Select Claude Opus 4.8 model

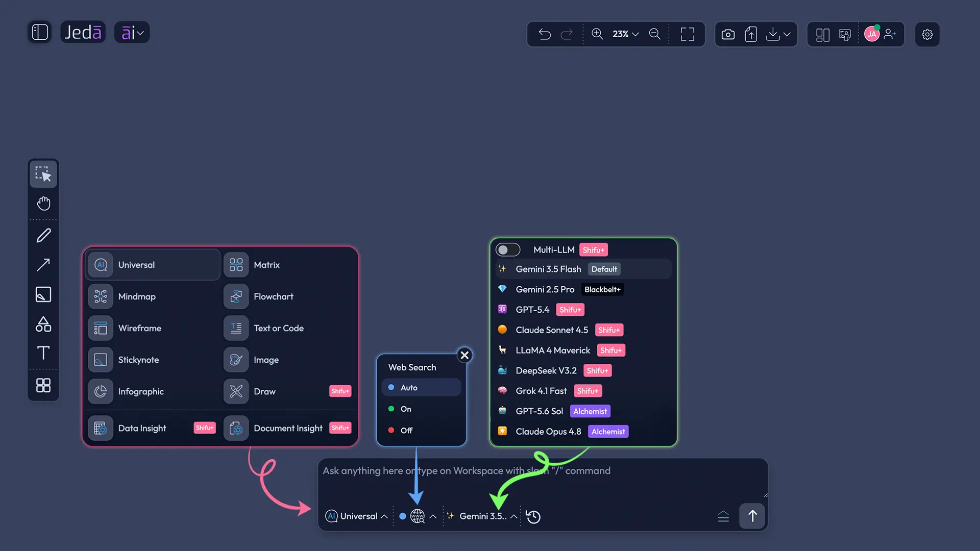[583, 432]
